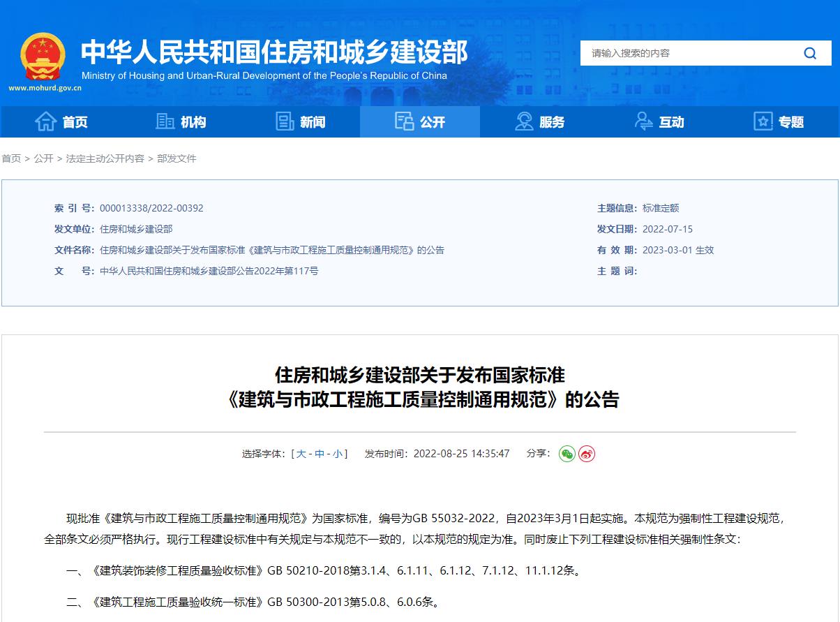
Task: Go to 公开 in the breadcrumb
Action: pyautogui.click(x=43, y=158)
